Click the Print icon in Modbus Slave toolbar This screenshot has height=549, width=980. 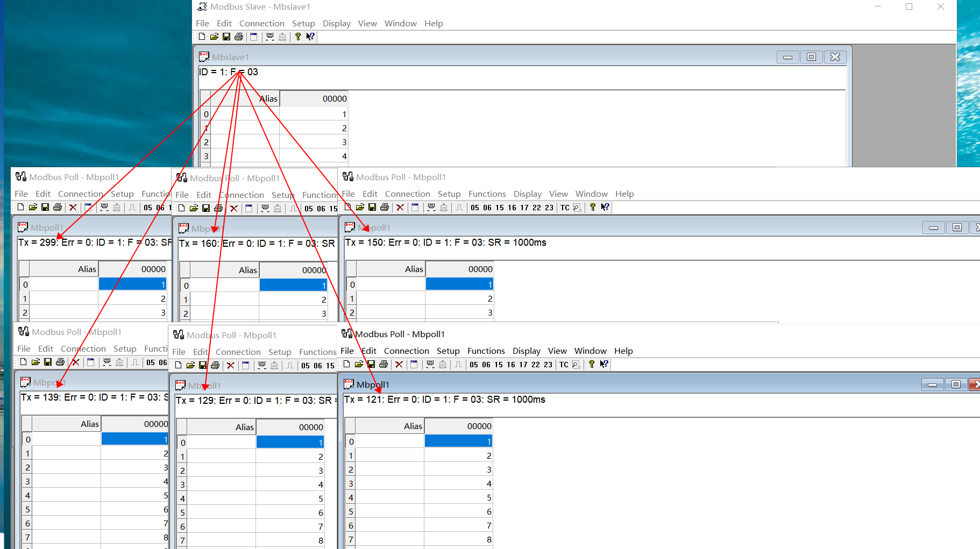[x=239, y=37]
